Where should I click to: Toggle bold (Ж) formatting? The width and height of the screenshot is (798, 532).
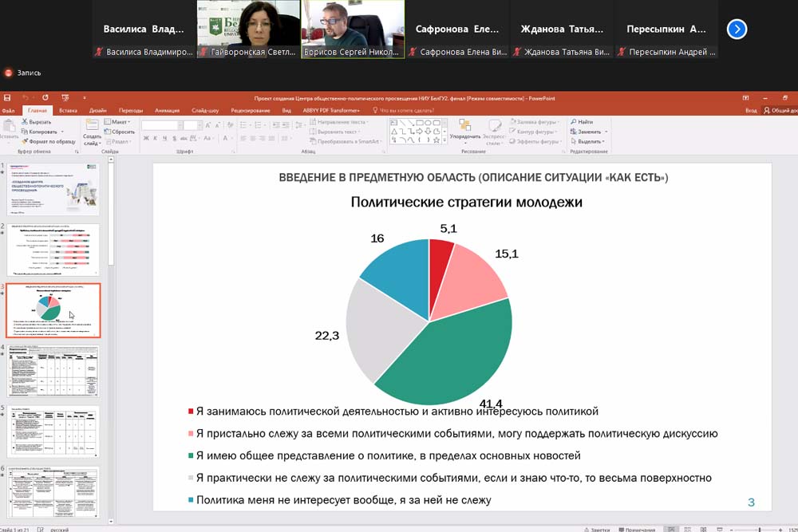(x=145, y=139)
